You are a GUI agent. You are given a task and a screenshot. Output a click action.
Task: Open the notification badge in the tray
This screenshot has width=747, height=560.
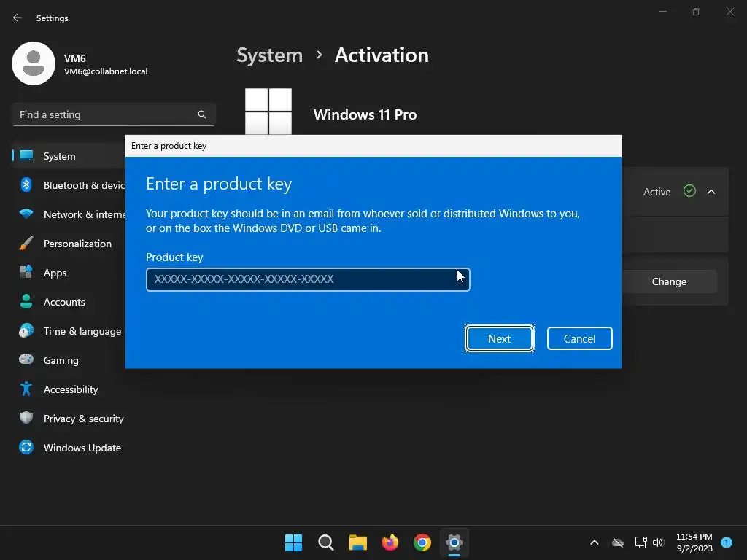pos(727,542)
